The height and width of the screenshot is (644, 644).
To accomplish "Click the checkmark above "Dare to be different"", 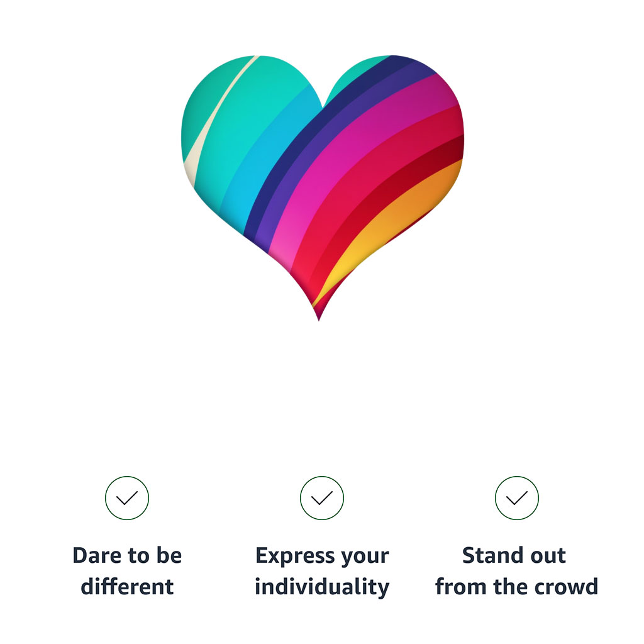I will click(127, 498).
